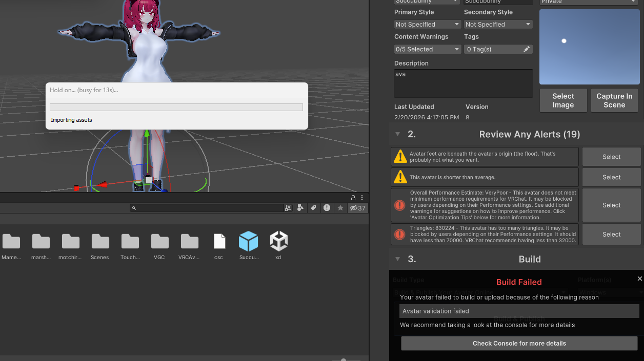Select the avatar feet alert target

pos(612,157)
